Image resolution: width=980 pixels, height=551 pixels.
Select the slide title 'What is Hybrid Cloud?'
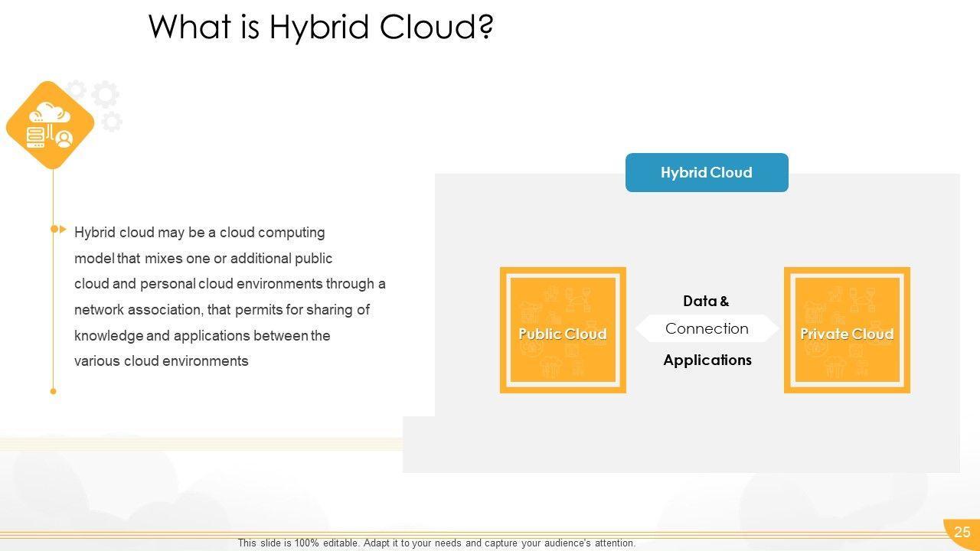(x=321, y=28)
